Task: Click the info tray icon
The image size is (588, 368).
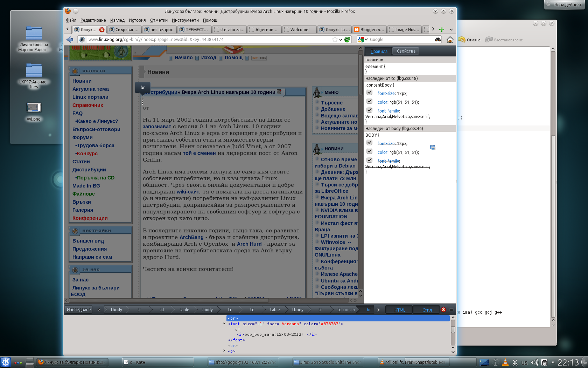Action: pyautogui.click(x=495, y=362)
